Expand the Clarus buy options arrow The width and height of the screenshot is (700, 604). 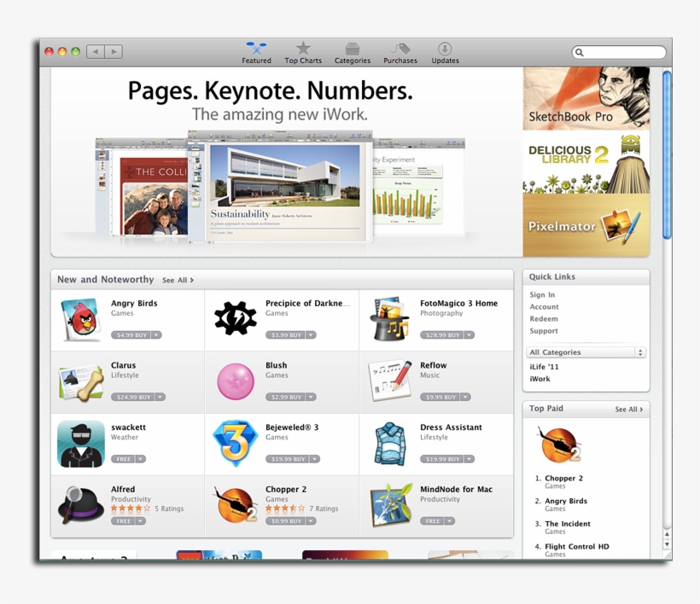[160, 397]
